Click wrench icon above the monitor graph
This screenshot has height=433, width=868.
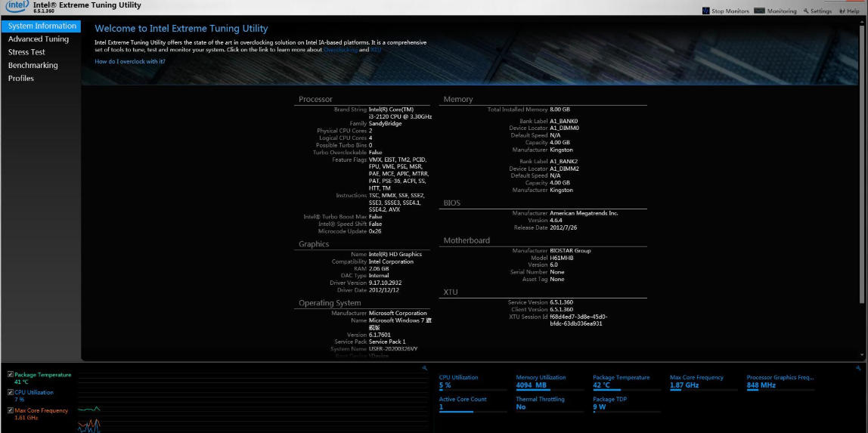[425, 368]
